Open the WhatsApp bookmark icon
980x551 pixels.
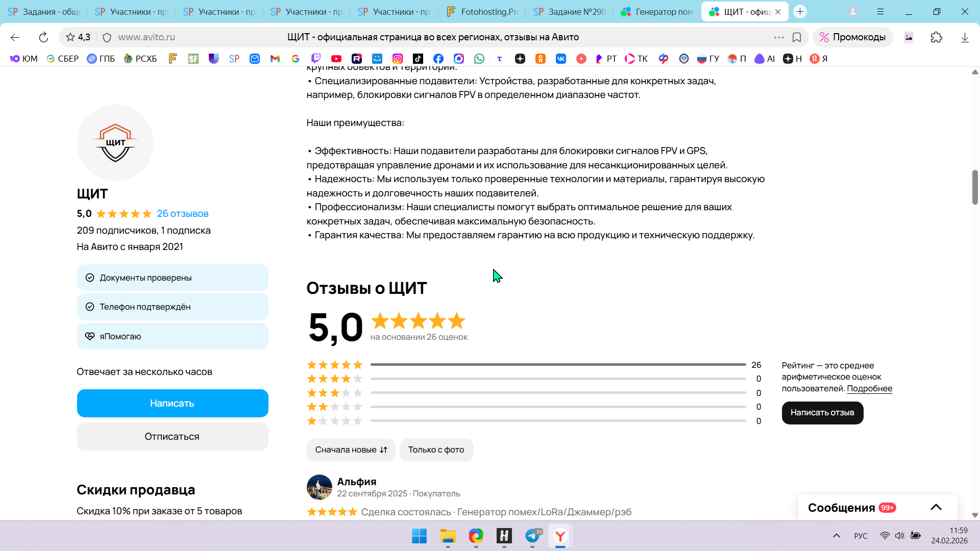pos(479,59)
